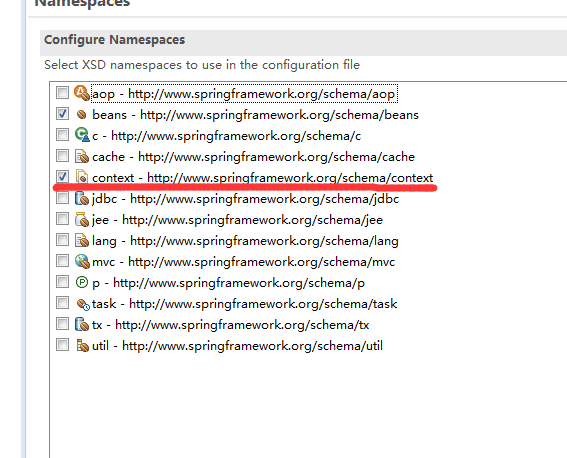Image resolution: width=567 pixels, height=458 pixels.
Task: Click the green c namespace icon
Action: click(x=82, y=135)
